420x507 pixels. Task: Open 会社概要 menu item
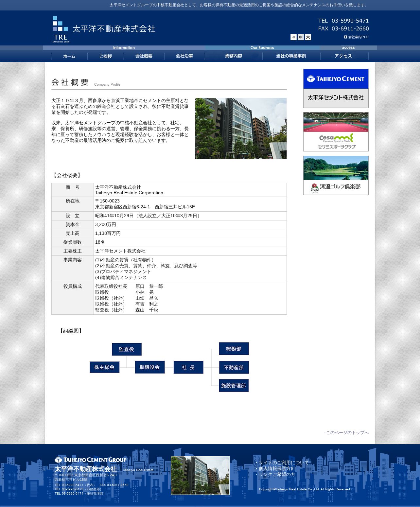click(x=144, y=56)
